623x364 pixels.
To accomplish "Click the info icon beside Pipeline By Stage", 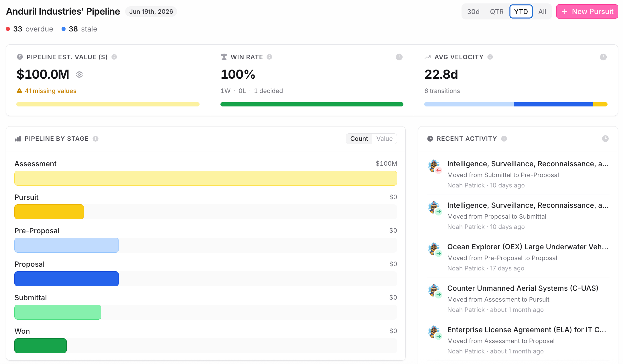I will click(96, 139).
